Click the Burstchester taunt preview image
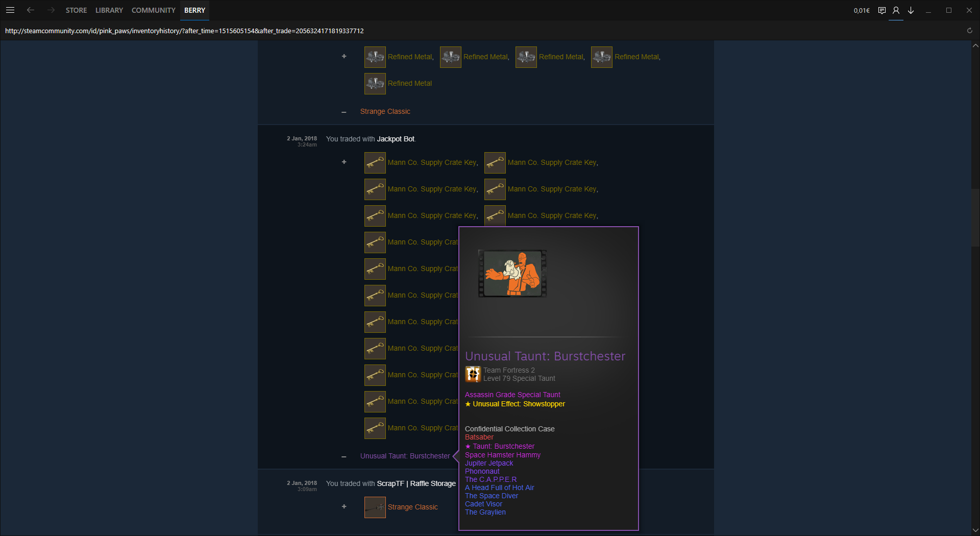Viewport: 980px width, 536px height. (x=512, y=274)
